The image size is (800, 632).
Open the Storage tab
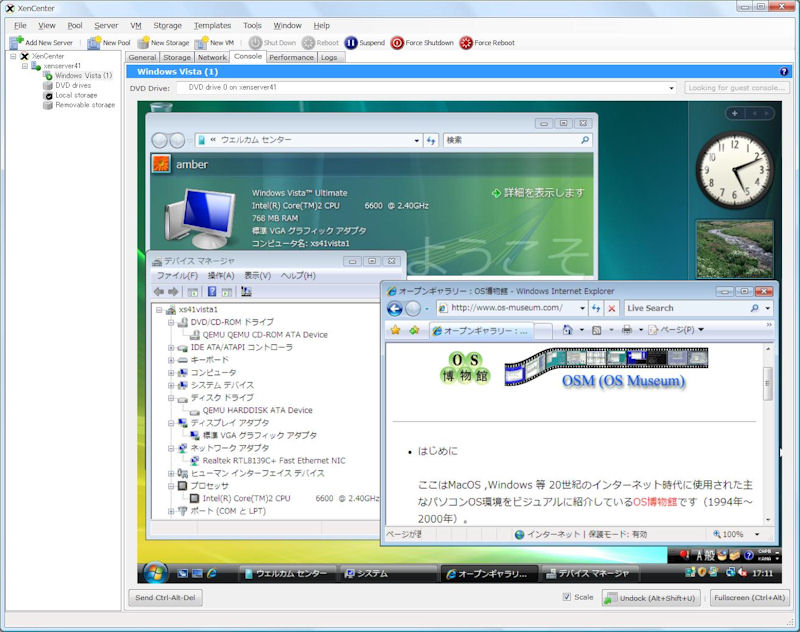tap(177, 58)
